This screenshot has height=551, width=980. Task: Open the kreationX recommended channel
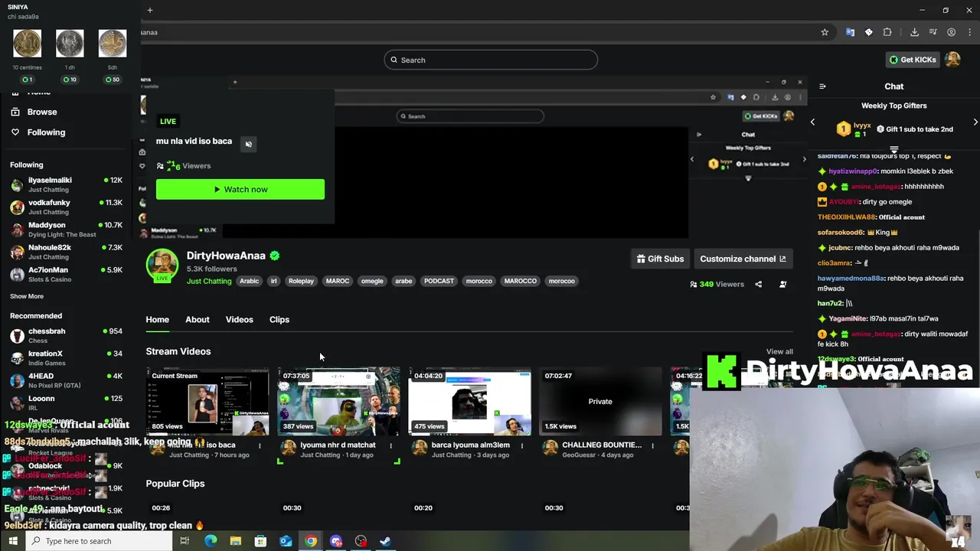pos(66,358)
